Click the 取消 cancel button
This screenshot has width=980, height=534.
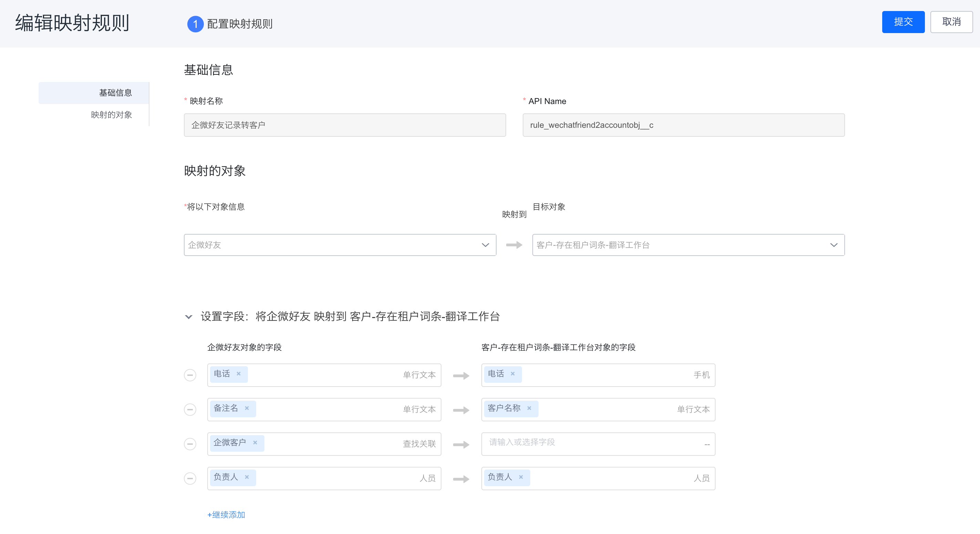pyautogui.click(x=951, y=22)
